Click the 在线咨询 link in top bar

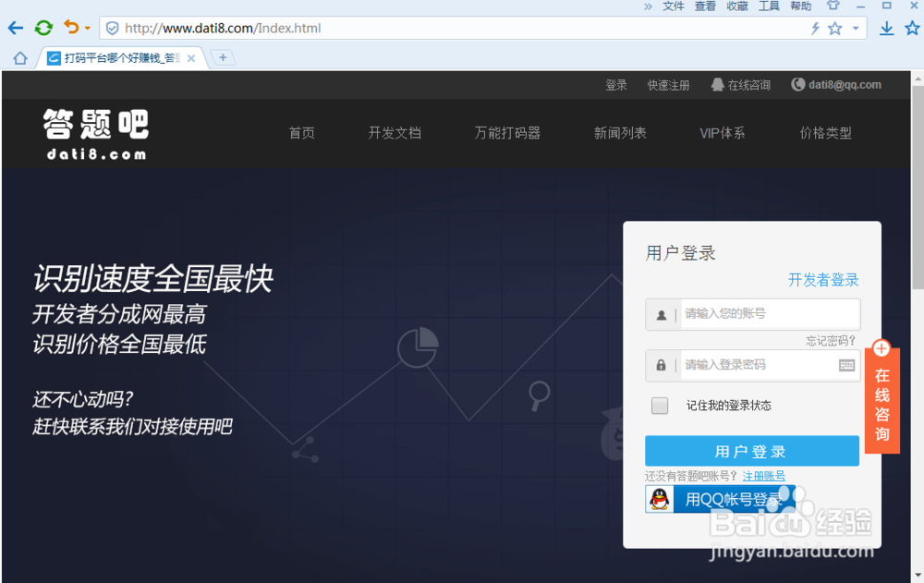coord(741,85)
